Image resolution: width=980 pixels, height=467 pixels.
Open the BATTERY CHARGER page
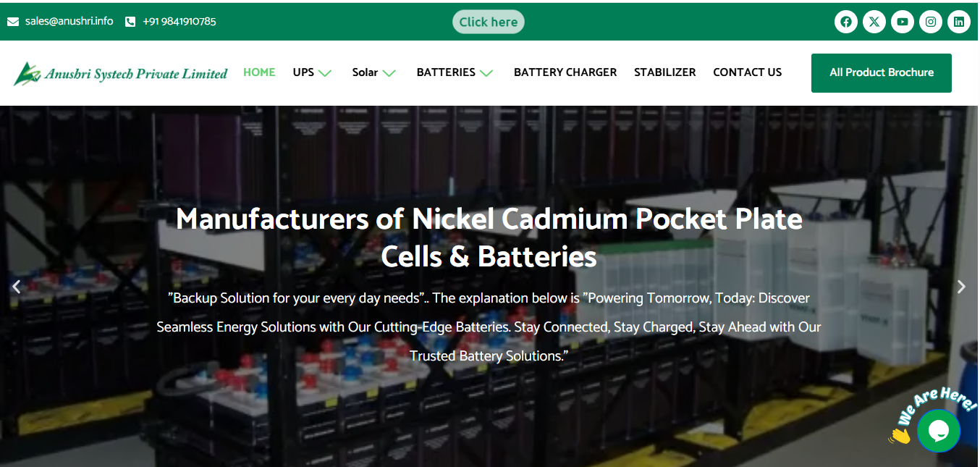pos(565,72)
